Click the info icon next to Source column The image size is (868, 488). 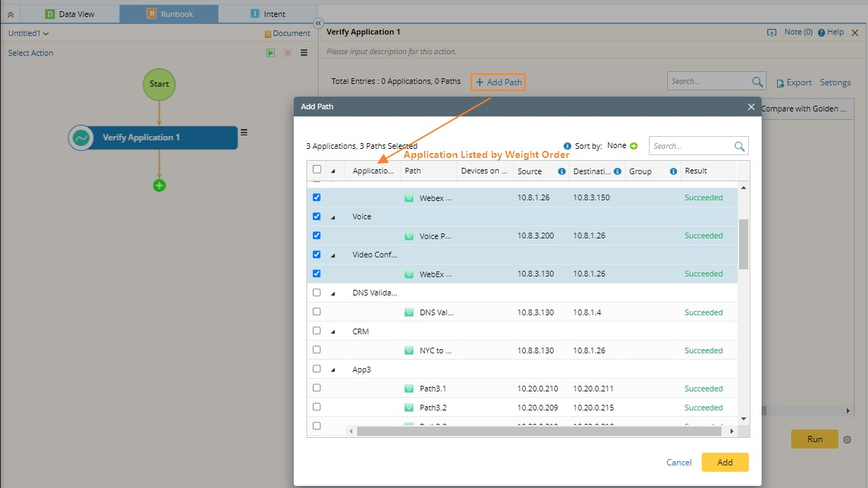tap(562, 171)
